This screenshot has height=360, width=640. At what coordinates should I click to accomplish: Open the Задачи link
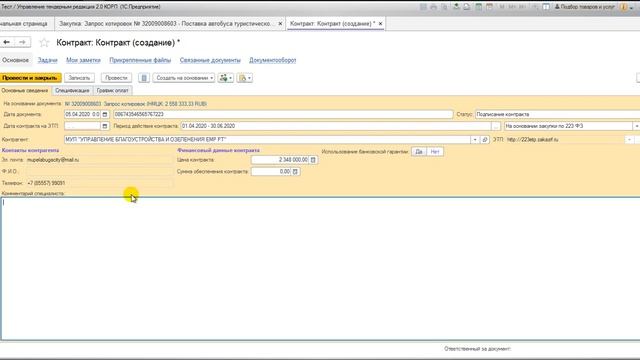coord(48,60)
